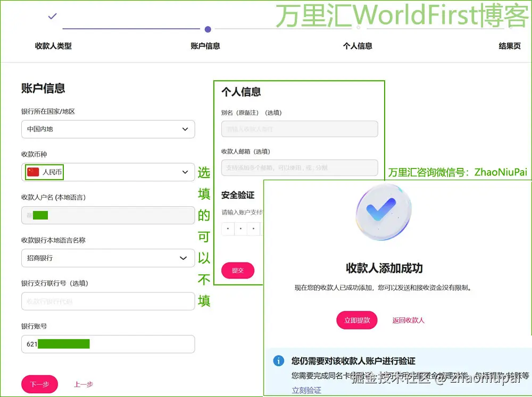
Task: Click the China flag icon in the currency field
Action: (x=33, y=172)
